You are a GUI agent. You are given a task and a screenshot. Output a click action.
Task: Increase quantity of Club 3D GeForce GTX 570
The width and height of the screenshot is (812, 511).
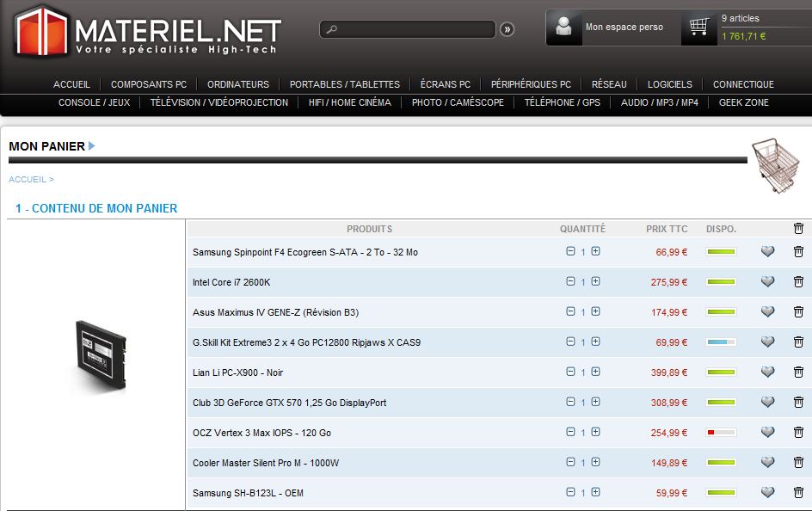point(595,403)
